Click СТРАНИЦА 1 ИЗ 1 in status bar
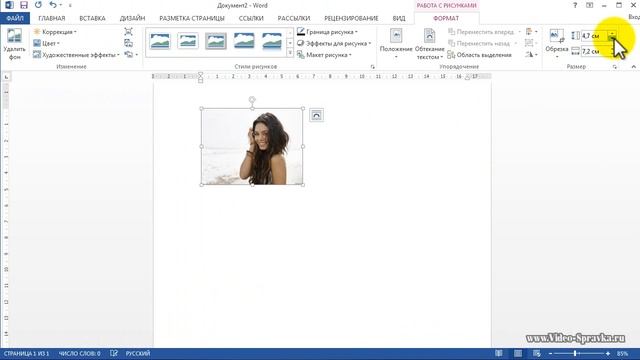 click(26, 353)
